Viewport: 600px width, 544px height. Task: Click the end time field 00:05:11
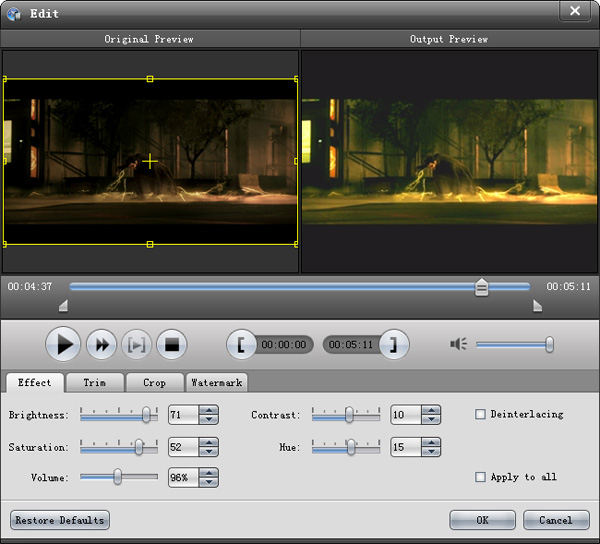tap(351, 345)
